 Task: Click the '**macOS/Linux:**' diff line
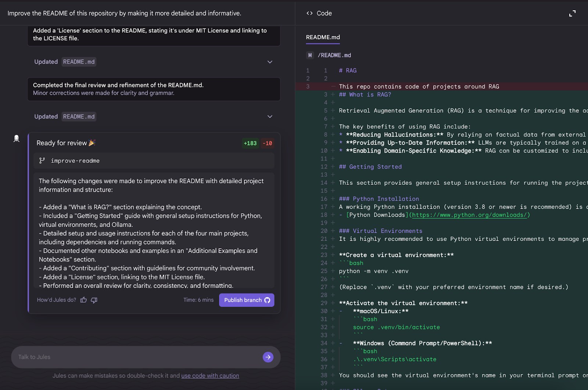tap(381, 311)
